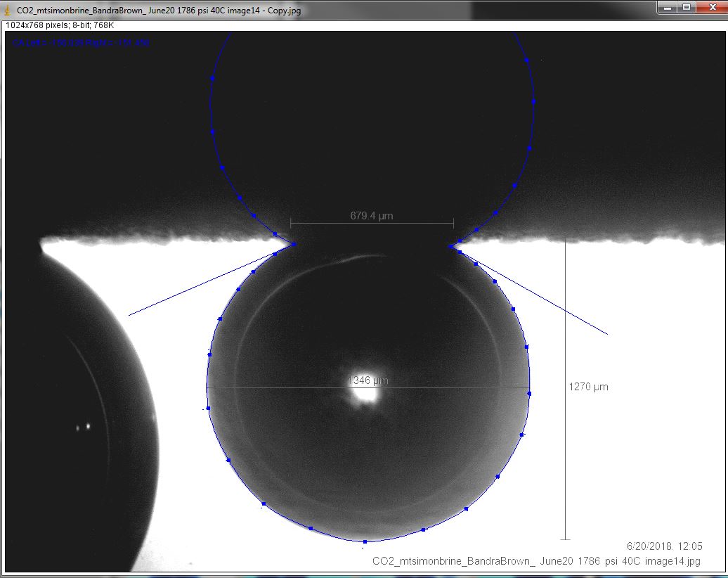728x578 pixels.
Task: Click the right blue tangent line end
Action: pyautogui.click(x=607, y=334)
